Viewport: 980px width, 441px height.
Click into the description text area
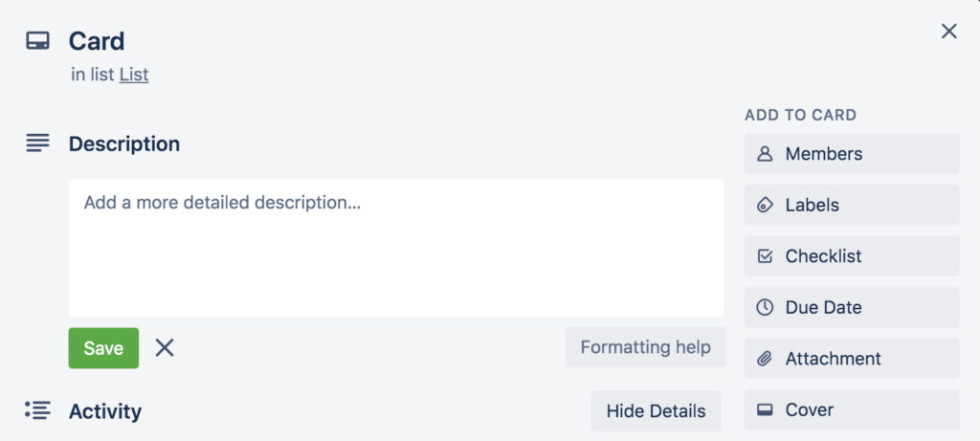coord(396,249)
